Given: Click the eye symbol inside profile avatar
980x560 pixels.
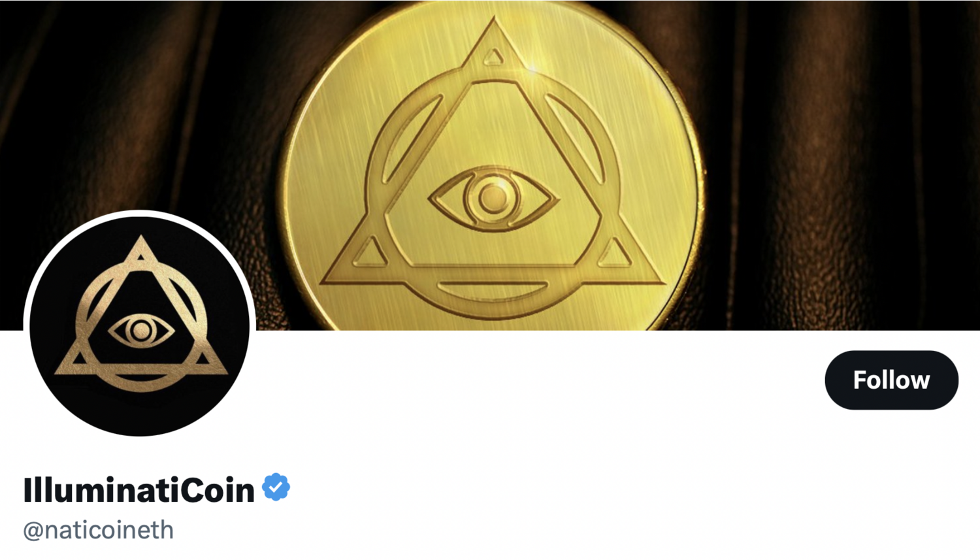Looking at the screenshot, I should tap(141, 331).
